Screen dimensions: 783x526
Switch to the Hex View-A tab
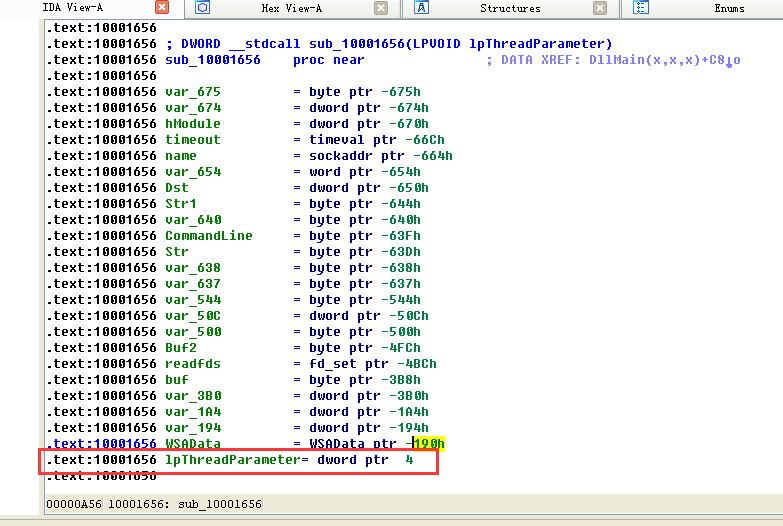tap(292, 8)
